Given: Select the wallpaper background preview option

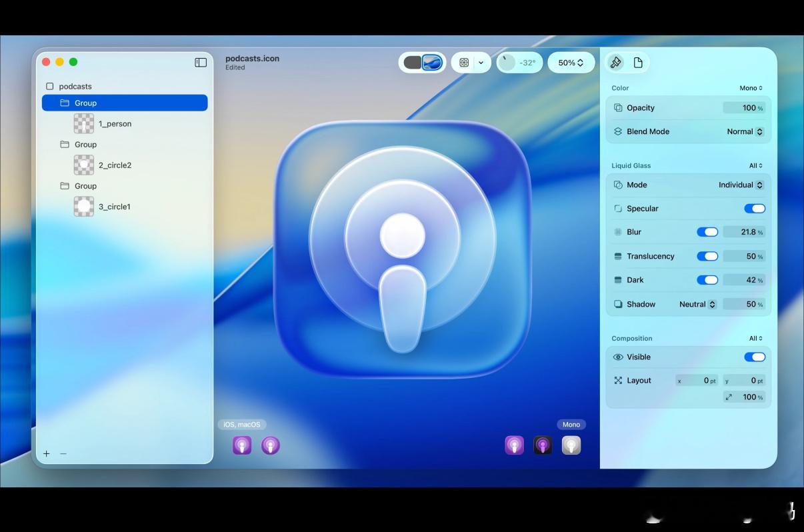Looking at the screenshot, I should pos(432,63).
